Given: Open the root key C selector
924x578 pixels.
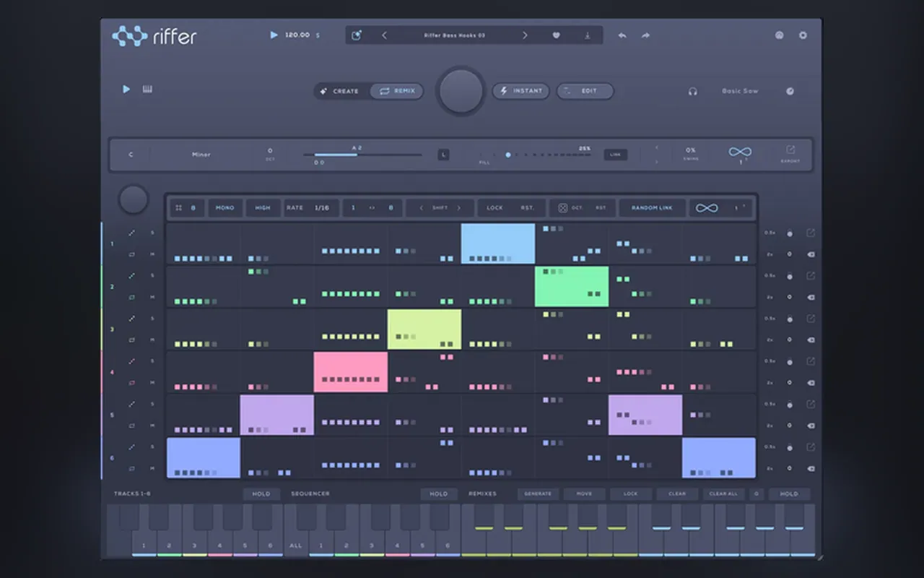Looking at the screenshot, I should (x=131, y=155).
